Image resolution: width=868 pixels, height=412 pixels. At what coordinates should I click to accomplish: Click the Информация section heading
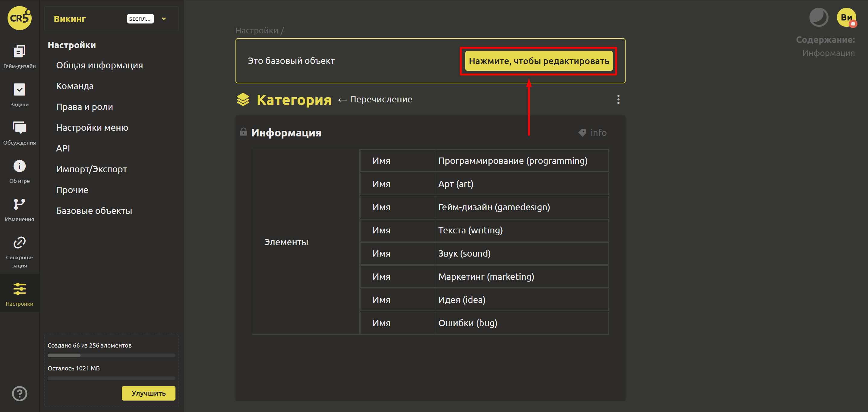(286, 133)
